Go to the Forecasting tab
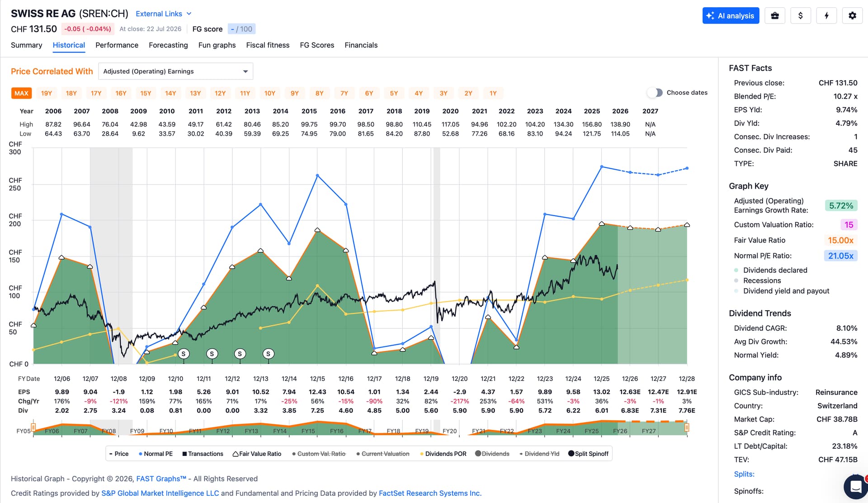The image size is (868, 503). [x=168, y=45]
